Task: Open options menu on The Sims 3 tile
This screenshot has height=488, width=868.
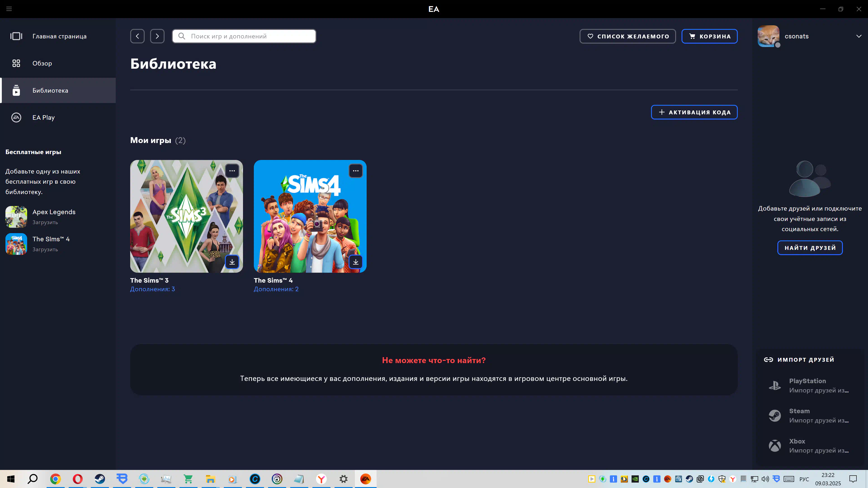Action: point(232,171)
